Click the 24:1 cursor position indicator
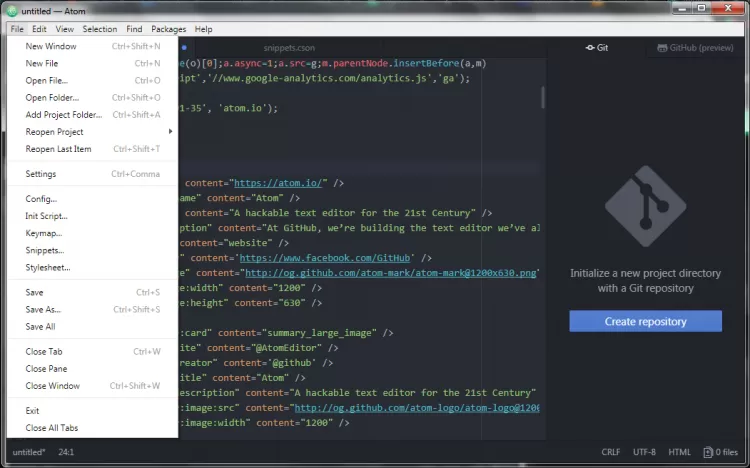This screenshot has height=468, width=750. coord(66,452)
